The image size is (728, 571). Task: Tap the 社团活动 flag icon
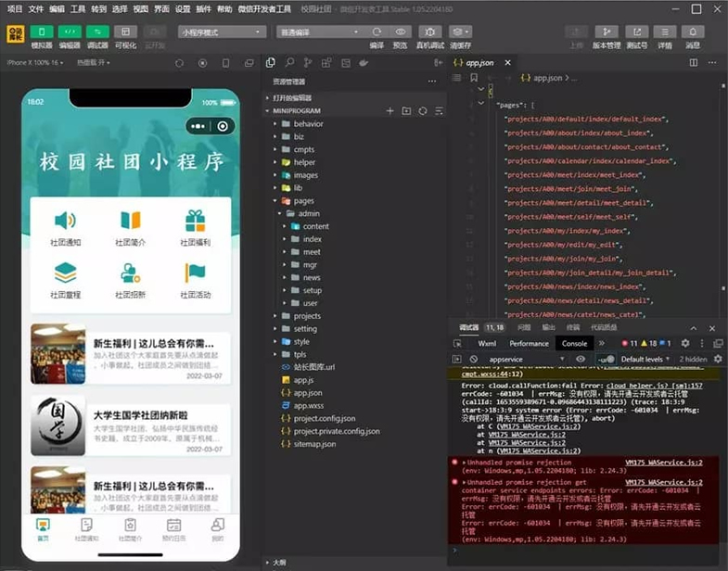tap(195, 273)
